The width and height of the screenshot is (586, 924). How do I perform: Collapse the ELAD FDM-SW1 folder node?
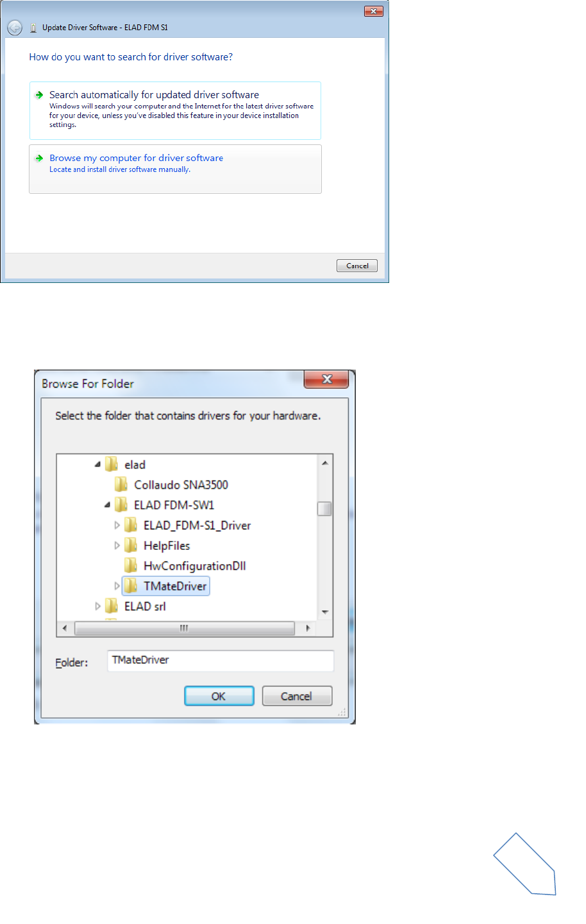click(x=107, y=505)
